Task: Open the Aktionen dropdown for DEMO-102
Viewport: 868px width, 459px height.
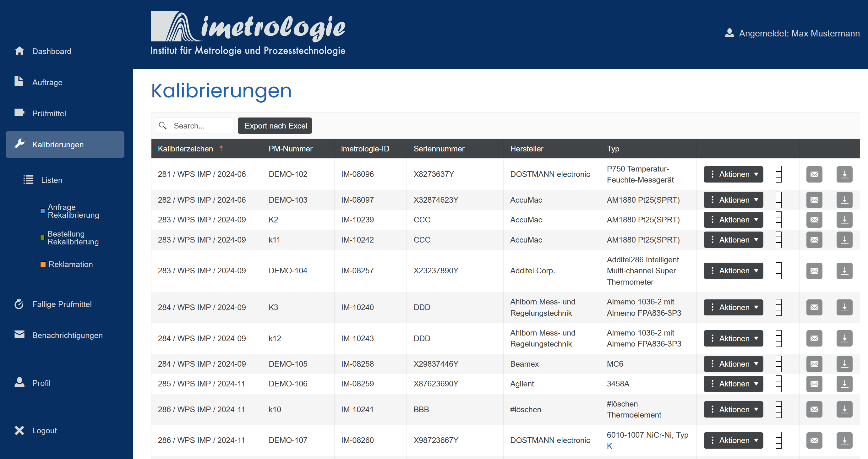Action: pos(733,174)
